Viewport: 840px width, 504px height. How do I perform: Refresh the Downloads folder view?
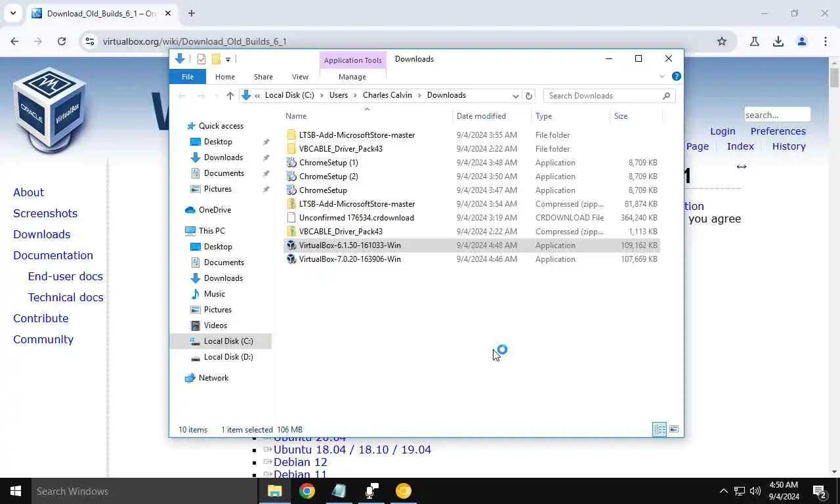pyautogui.click(x=529, y=96)
